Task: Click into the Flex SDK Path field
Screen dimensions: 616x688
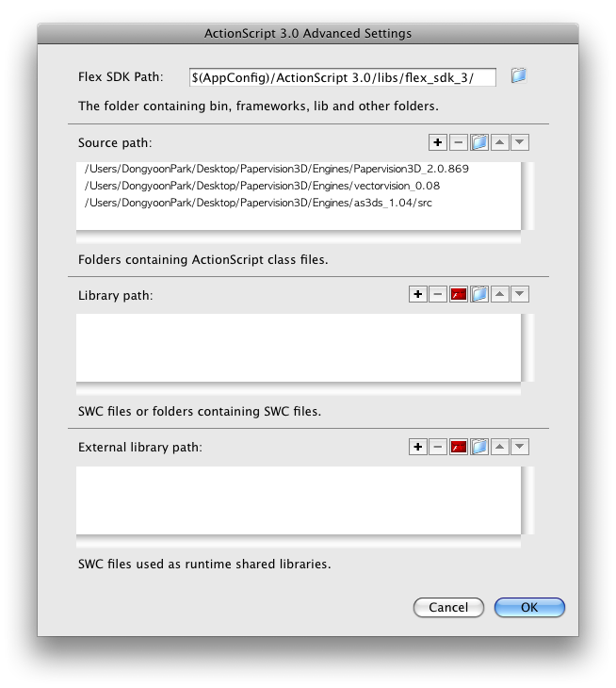Action: coord(343,77)
